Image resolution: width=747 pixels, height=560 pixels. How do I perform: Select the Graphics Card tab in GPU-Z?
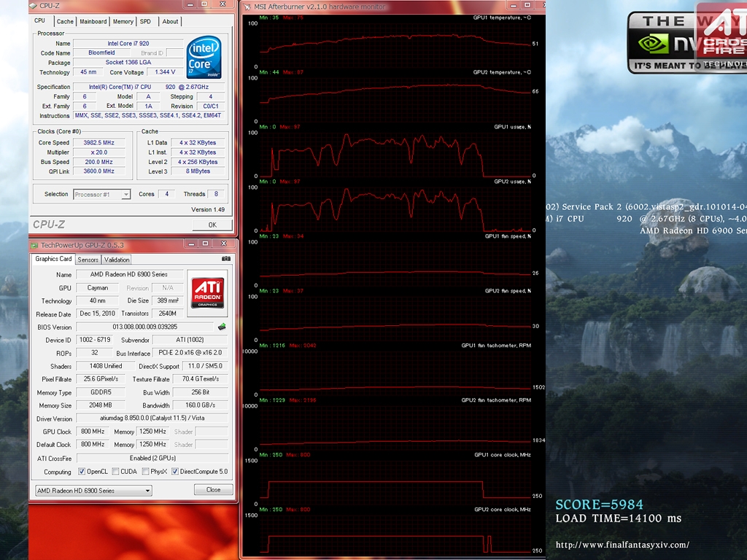[53, 259]
